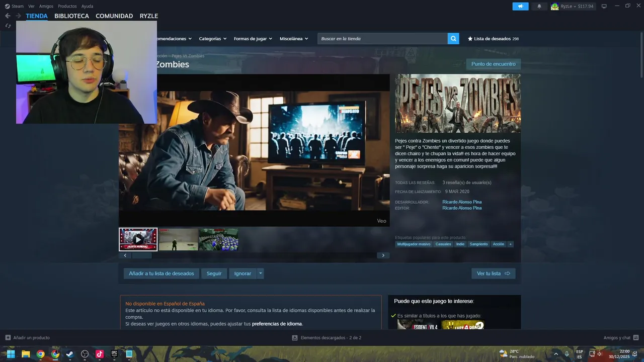Switch to Big Picture mode monitor icon
This screenshot has height=362, width=644.
click(604, 6)
